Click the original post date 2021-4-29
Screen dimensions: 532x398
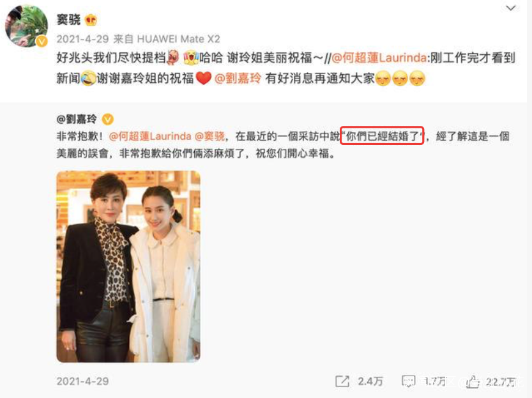click(x=82, y=381)
